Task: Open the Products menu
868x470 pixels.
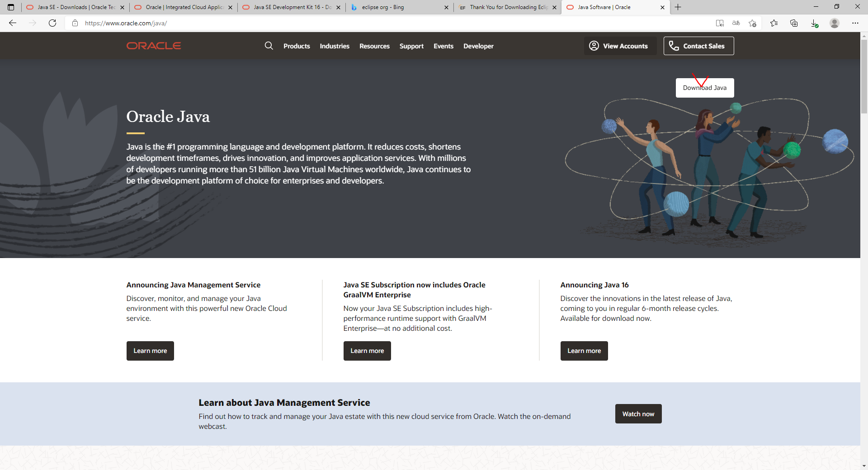Action: (297, 46)
